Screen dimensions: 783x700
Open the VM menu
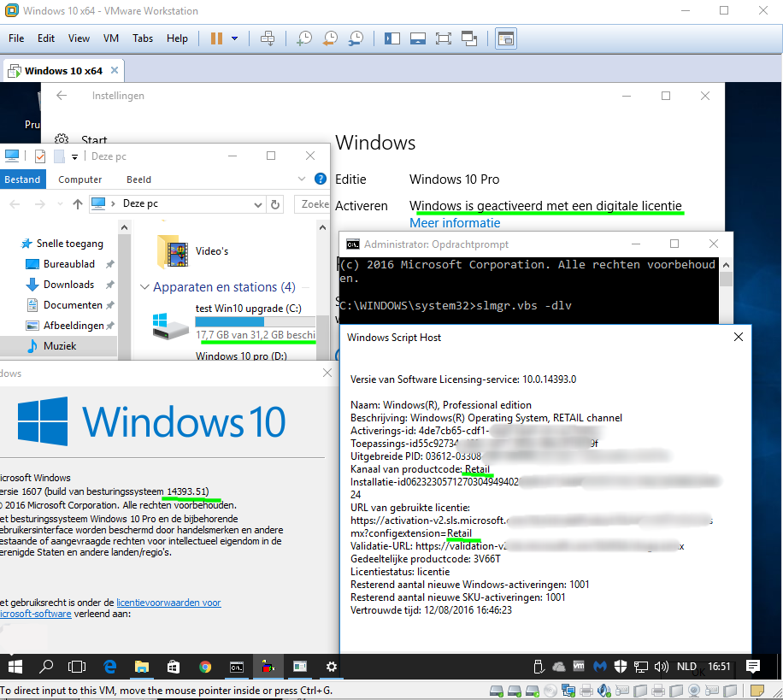click(111, 38)
